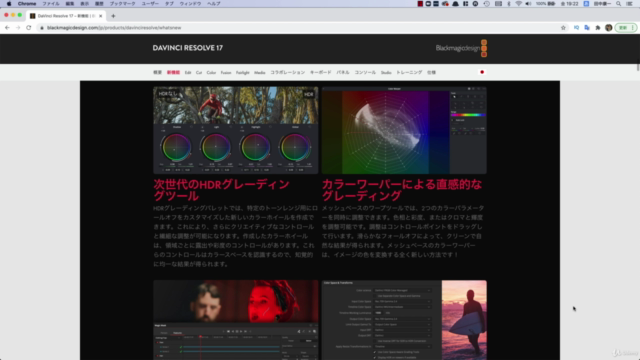Click the surfer color management image

(404, 320)
